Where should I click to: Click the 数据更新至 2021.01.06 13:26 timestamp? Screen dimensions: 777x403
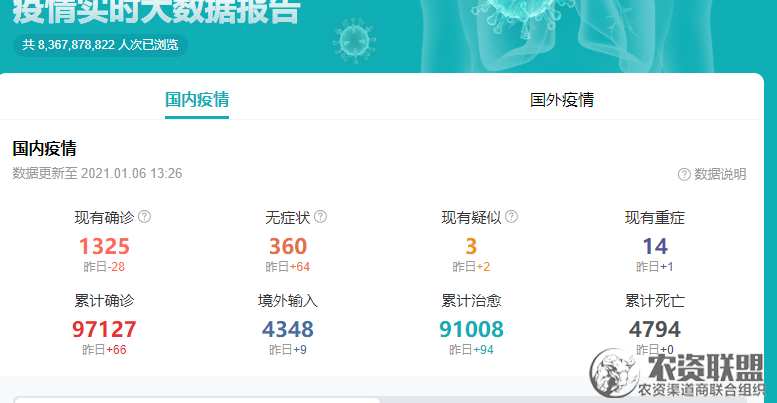97,173
